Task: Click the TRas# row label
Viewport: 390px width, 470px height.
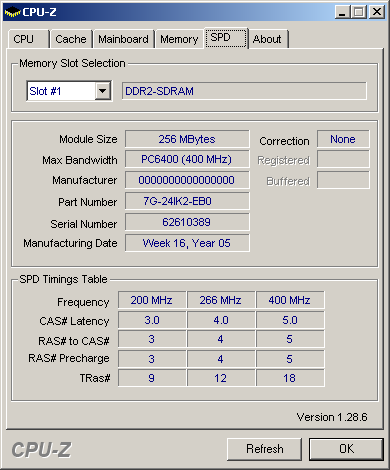Action: pyautogui.click(x=95, y=378)
